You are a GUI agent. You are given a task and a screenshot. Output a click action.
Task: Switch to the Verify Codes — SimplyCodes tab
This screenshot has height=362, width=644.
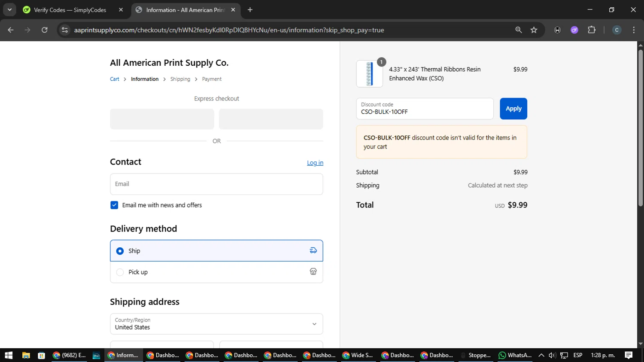point(70,10)
